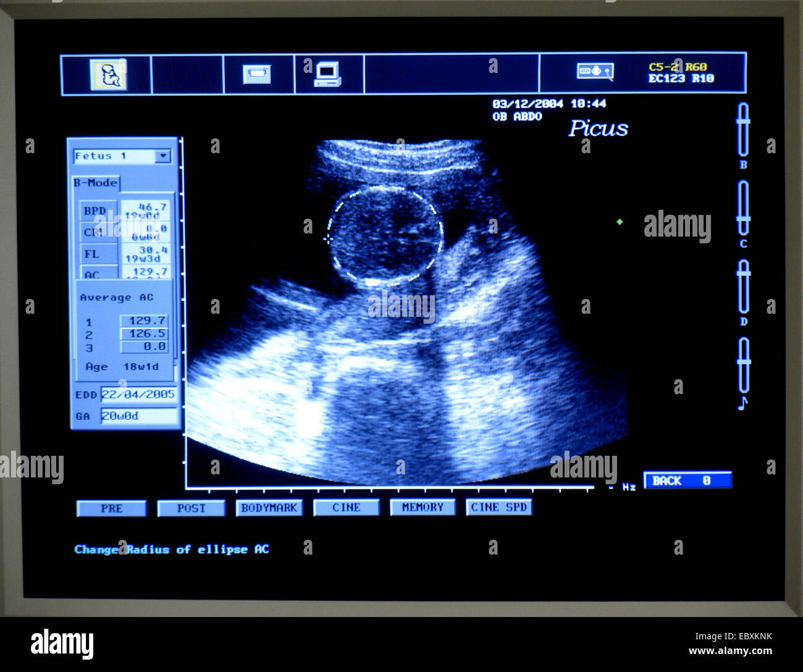
Task: Open the Fetus 1 dropdown
Action: [163, 156]
